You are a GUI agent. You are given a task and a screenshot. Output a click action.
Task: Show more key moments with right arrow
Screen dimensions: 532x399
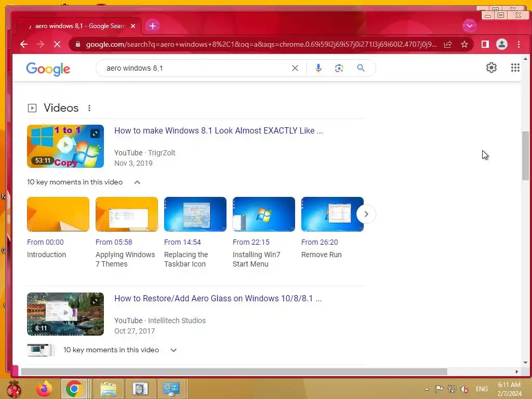click(x=366, y=214)
